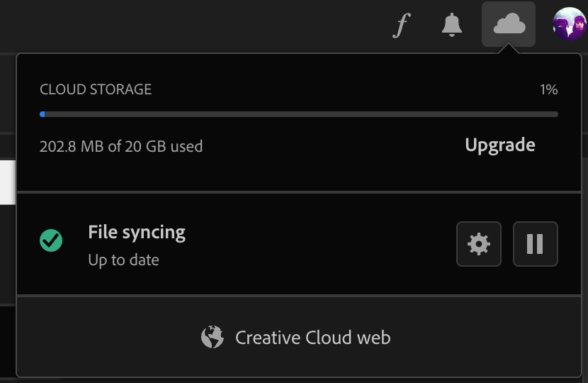Screen dimensions: 588x383
Task: Click the "Up to date" status text
Action: point(123,260)
